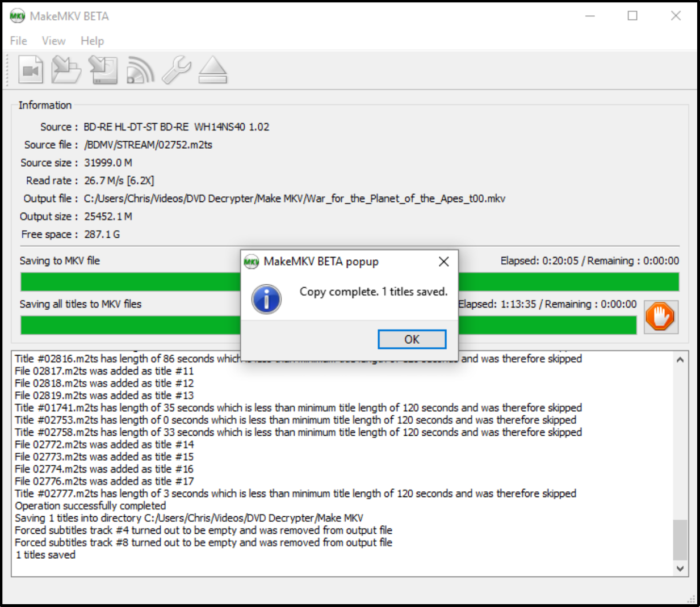Click the Information group heading

pos(45,105)
